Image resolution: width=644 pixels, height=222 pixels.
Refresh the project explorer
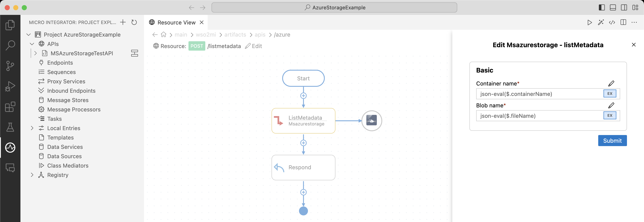134,22
